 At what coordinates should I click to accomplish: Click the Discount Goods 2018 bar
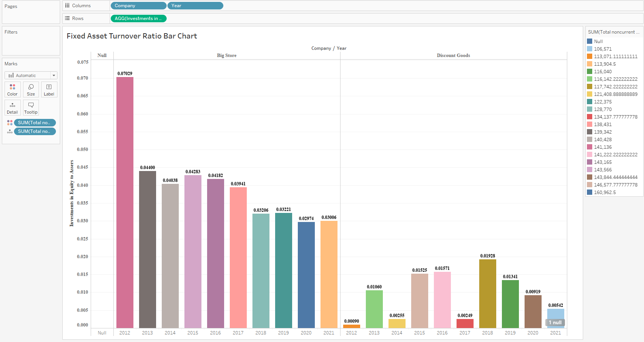pyautogui.click(x=488, y=294)
